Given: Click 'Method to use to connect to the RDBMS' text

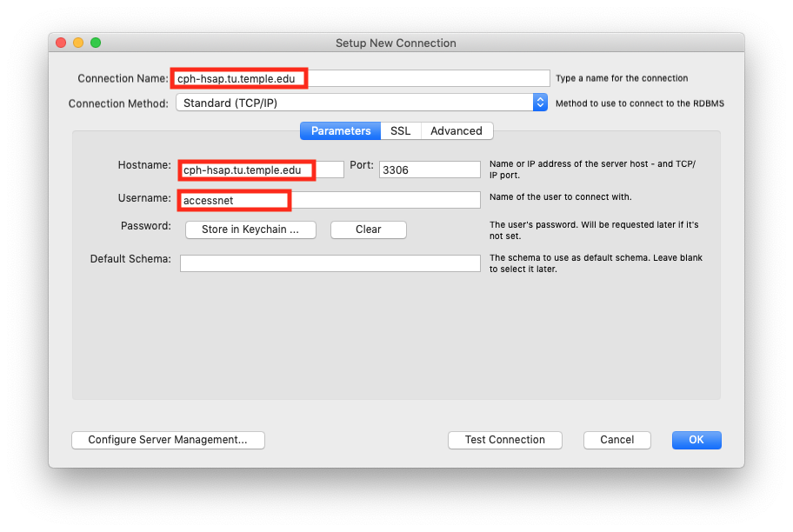Looking at the screenshot, I should point(640,103).
